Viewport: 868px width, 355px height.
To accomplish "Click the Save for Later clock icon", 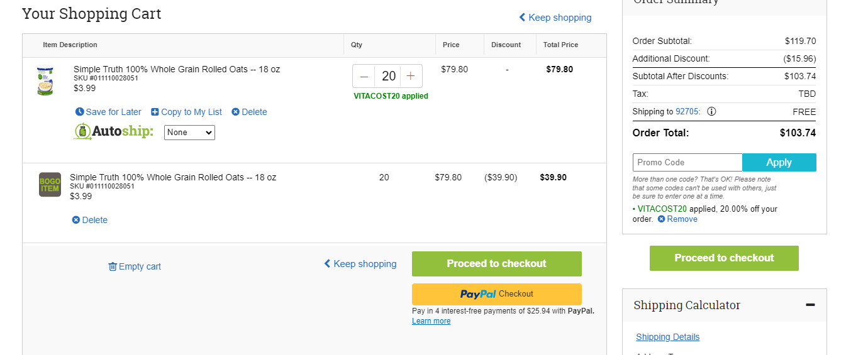I will [80, 112].
